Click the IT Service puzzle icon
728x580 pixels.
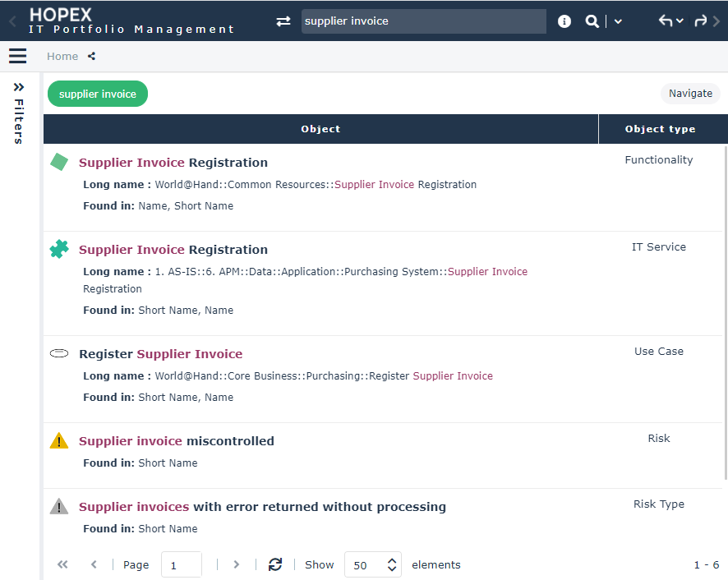coord(59,249)
